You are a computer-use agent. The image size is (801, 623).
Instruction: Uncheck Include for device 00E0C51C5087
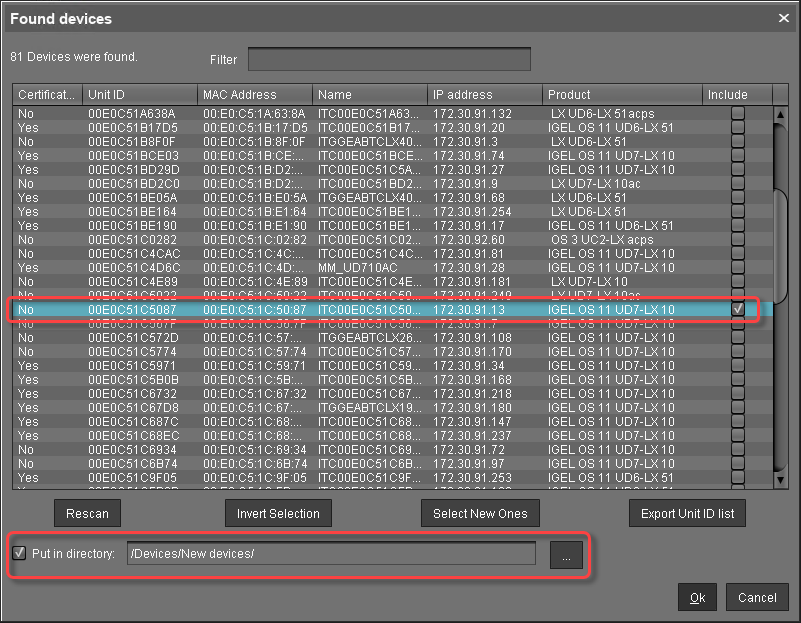(x=738, y=310)
